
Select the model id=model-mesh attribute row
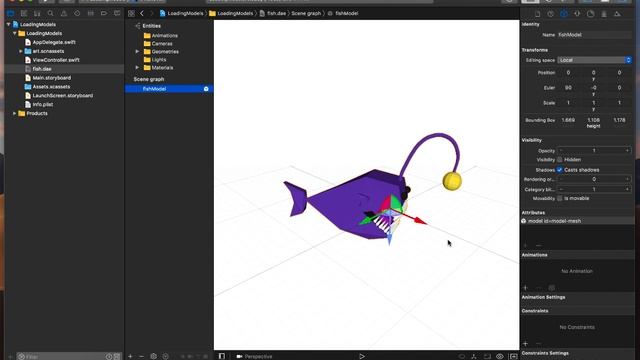tap(577, 221)
